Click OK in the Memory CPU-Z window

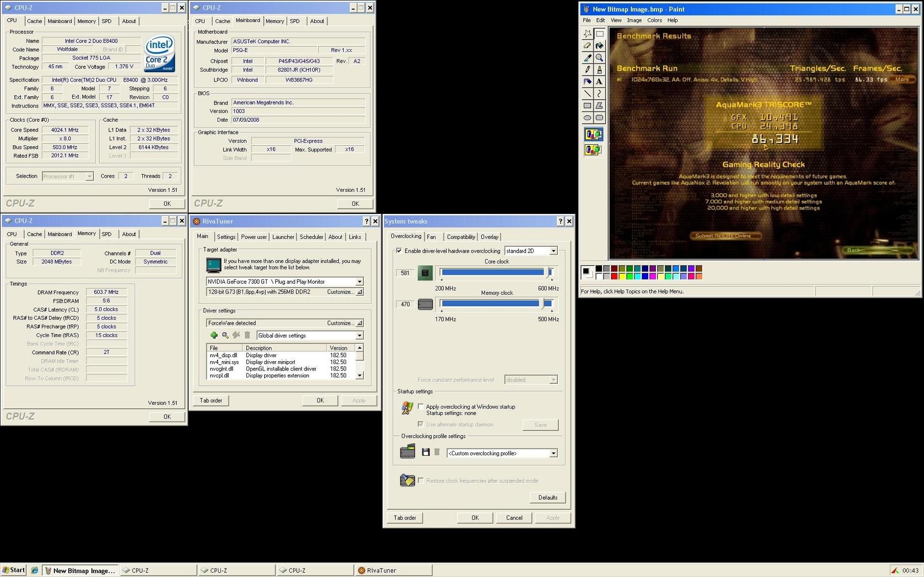[167, 417]
